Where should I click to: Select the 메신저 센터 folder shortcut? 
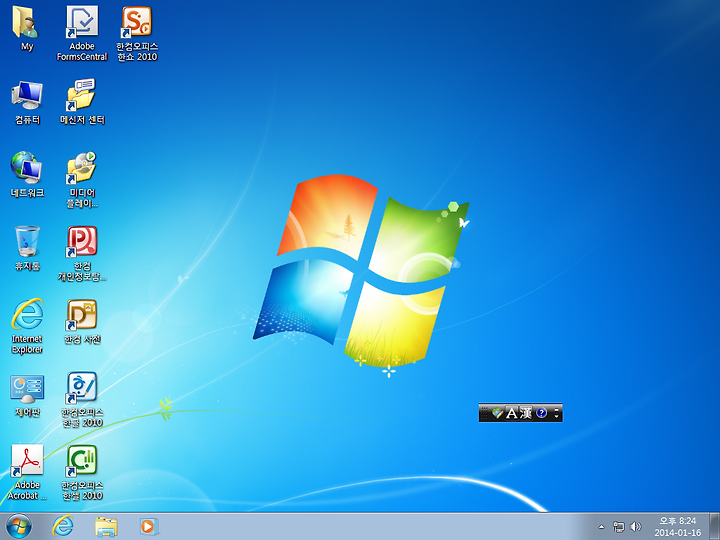tap(82, 101)
